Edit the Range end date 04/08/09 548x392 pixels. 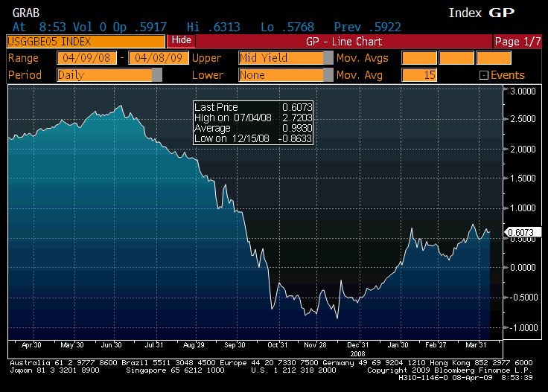[x=158, y=58]
